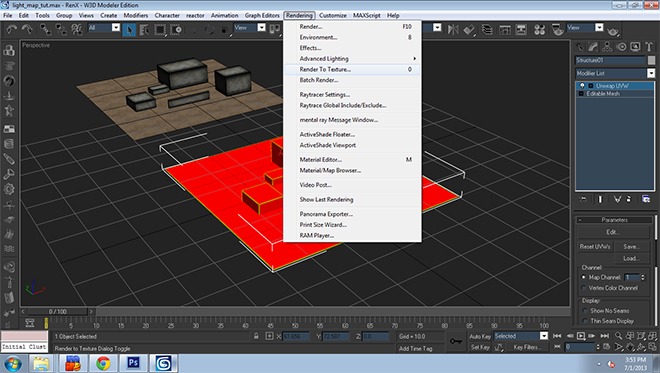Viewport: 660px width, 373px height.
Task: Click the Set Key text button
Action: (x=480, y=347)
